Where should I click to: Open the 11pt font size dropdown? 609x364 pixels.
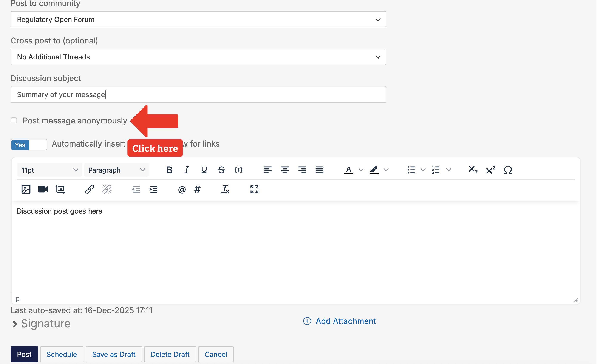(49, 170)
